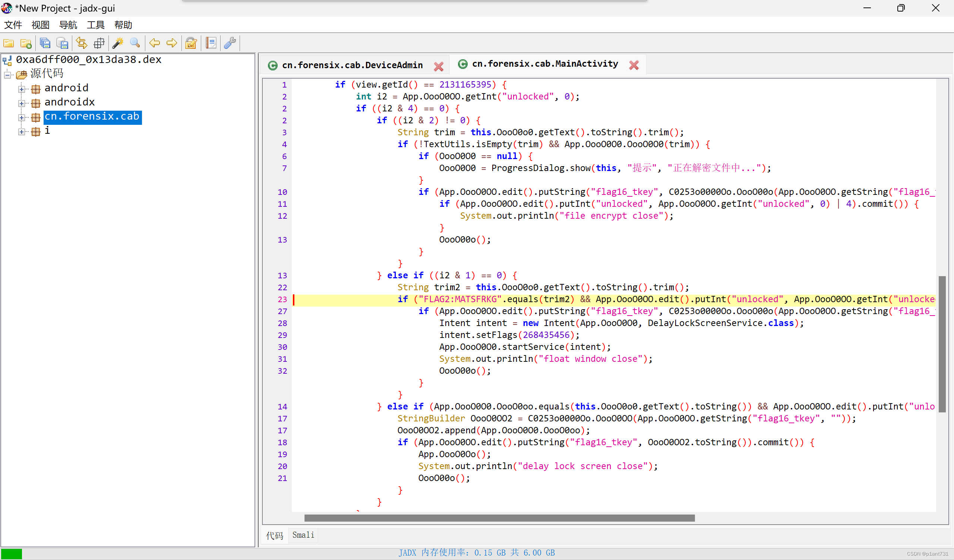Close the jadx-gui window
Viewport: 954px width, 560px height.
point(935,8)
